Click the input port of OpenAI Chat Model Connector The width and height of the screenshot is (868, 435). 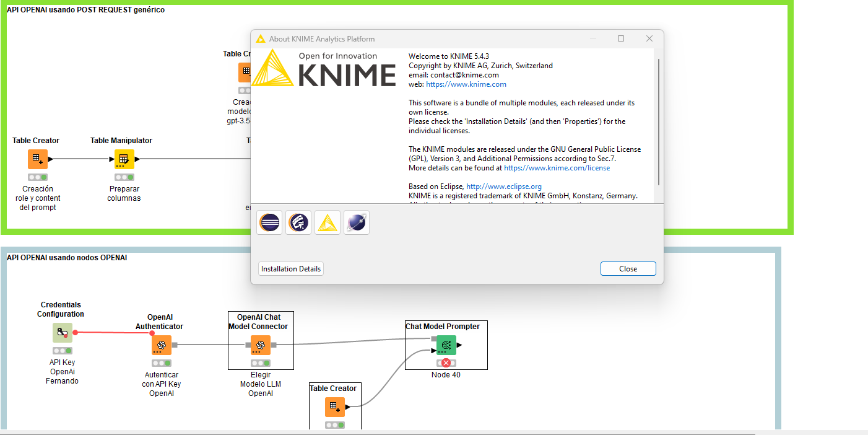point(248,345)
